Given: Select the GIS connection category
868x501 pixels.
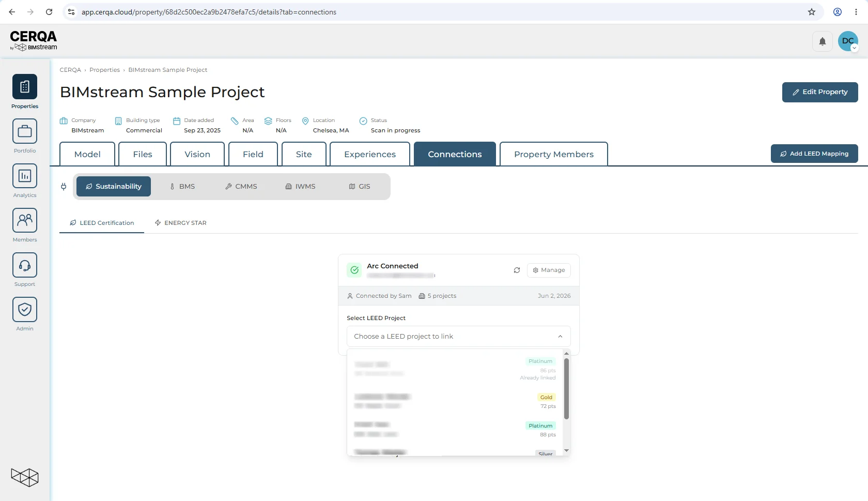Looking at the screenshot, I should (x=360, y=187).
